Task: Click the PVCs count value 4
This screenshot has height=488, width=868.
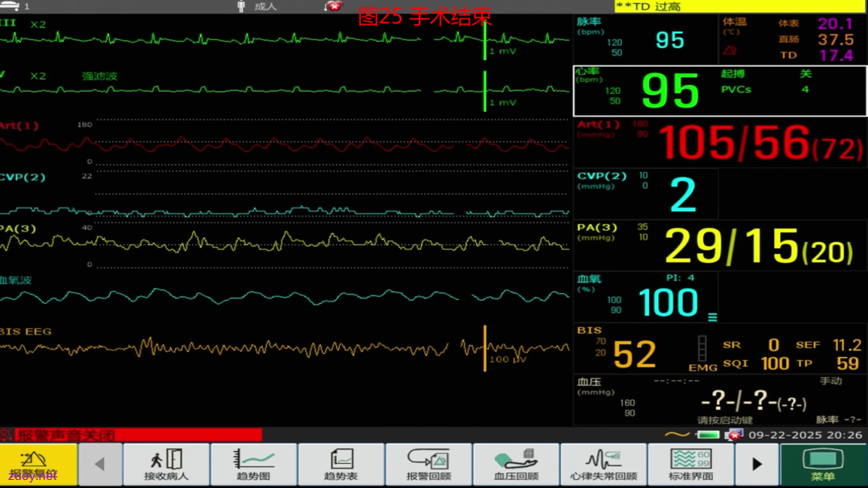Action: 805,89
